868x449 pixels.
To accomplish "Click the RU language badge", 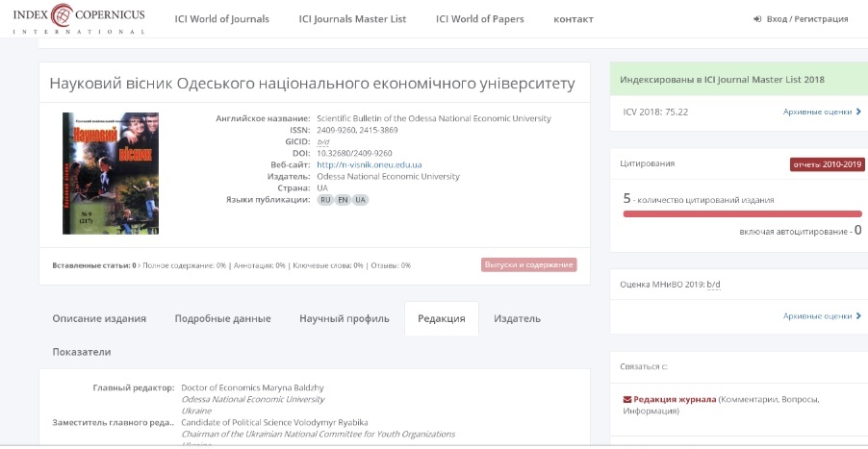I will tap(325, 200).
